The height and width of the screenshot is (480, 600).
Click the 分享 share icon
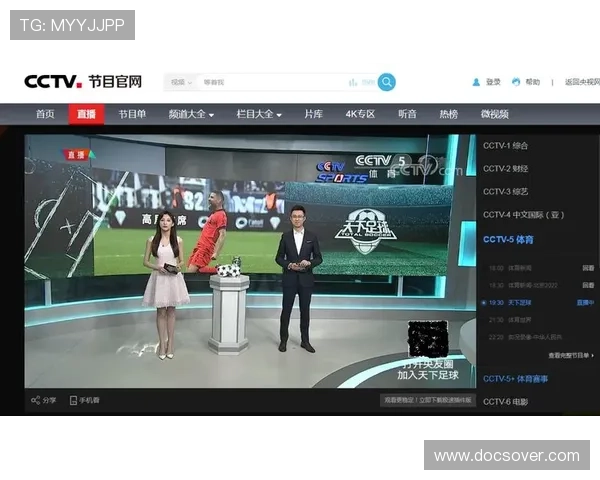point(36,400)
